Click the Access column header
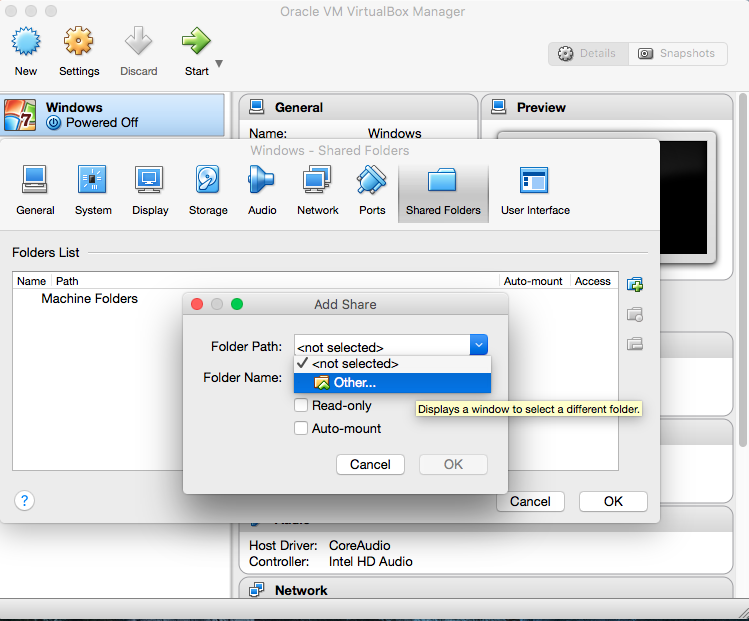Image resolution: width=749 pixels, height=621 pixels. click(x=592, y=281)
